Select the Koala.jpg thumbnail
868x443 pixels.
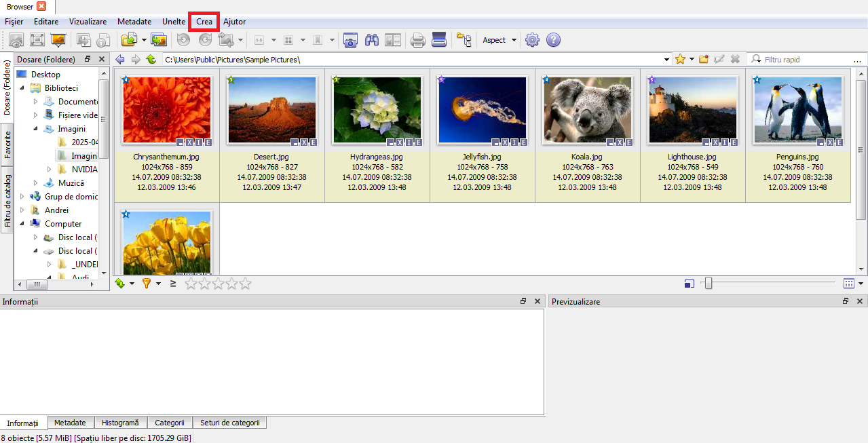click(588, 111)
